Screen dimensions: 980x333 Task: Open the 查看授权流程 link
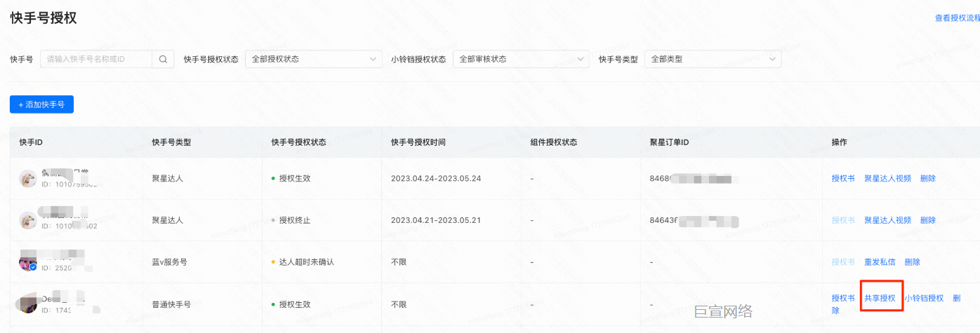(x=957, y=18)
